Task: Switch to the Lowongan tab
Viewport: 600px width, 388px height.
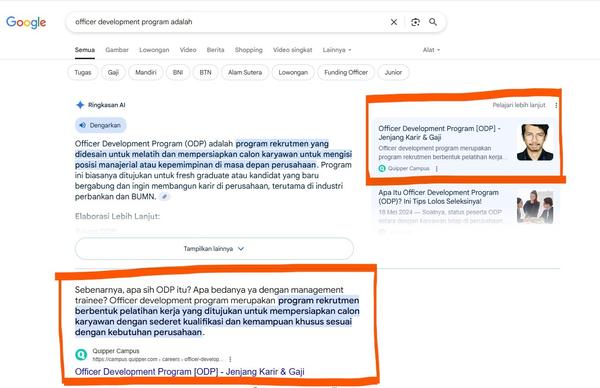Action: pos(154,50)
